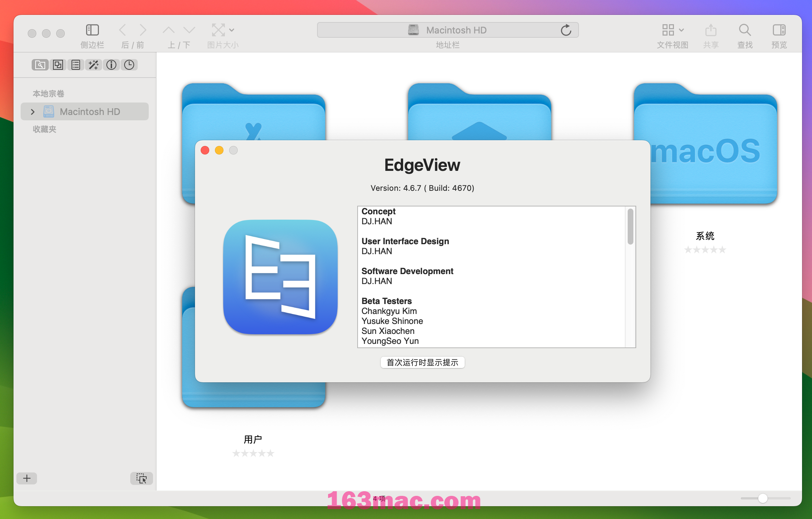The image size is (812, 519).
Task: Select the magic wand effects tab
Action: tap(94, 65)
